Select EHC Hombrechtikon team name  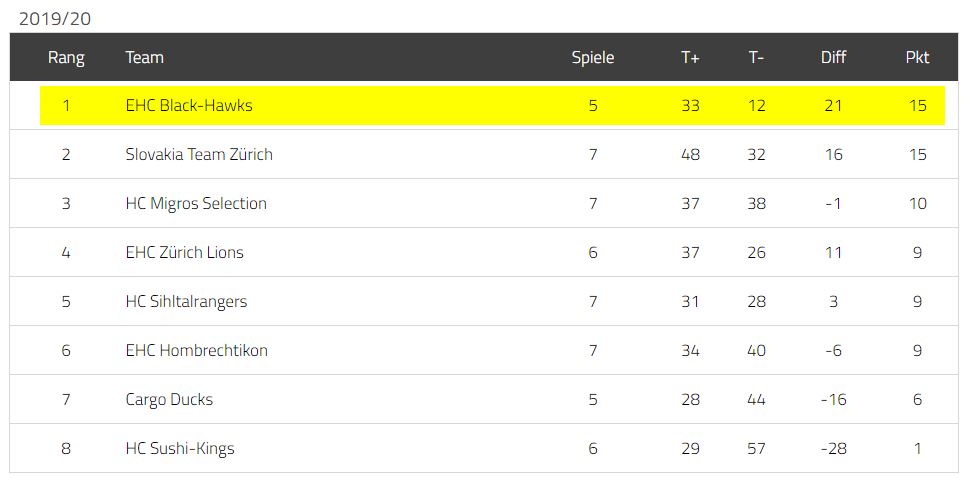pos(197,350)
